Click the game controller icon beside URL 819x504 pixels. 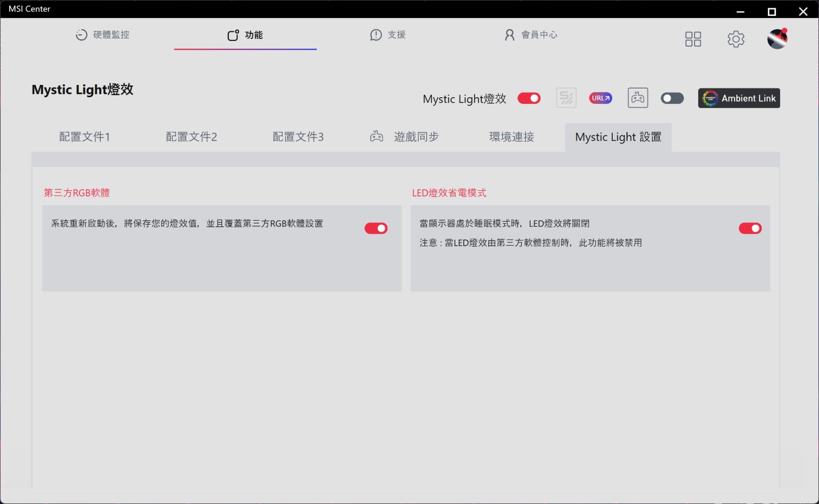638,98
